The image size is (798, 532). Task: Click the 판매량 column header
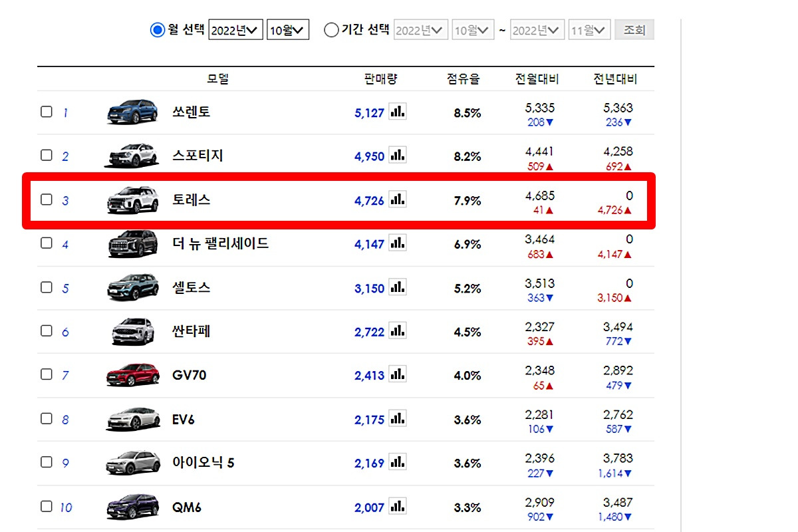(381, 79)
